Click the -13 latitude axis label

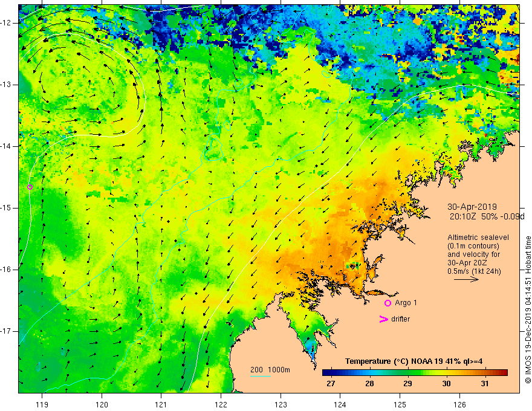(7, 85)
